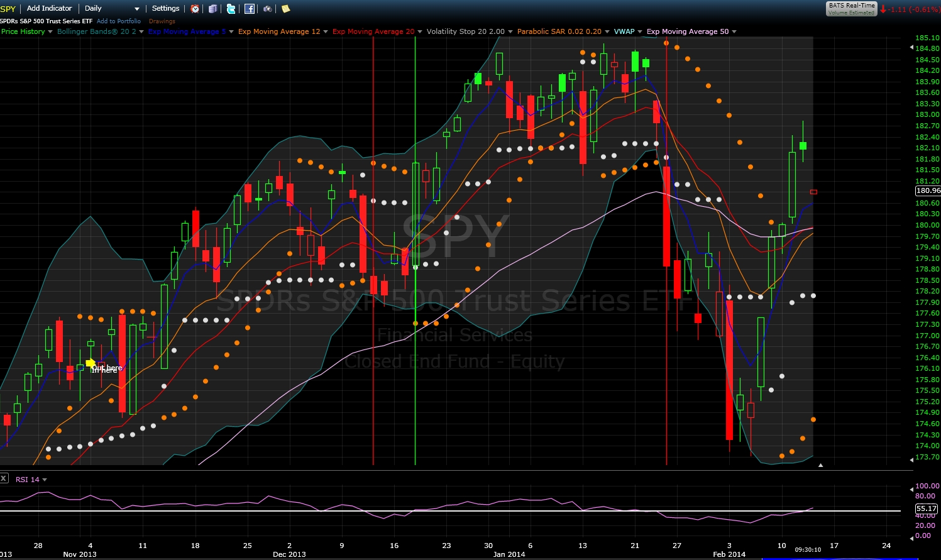Viewport: 941px width, 560px height.
Task: Click the Volume Estimated link
Action: (x=851, y=13)
